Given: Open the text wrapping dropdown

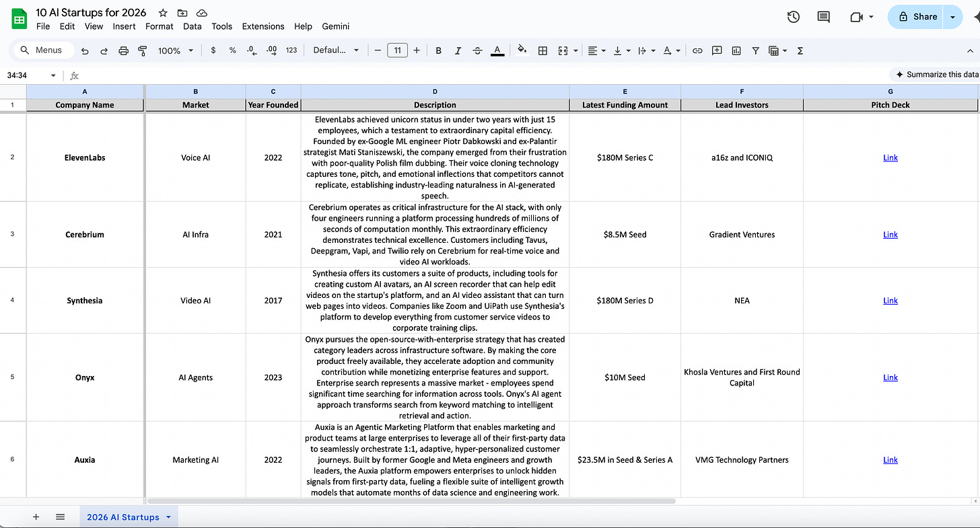Looking at the screenshot, I should (645, 50).
